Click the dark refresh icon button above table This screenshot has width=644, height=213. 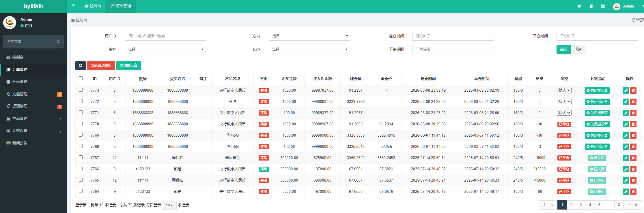point(81,65)
